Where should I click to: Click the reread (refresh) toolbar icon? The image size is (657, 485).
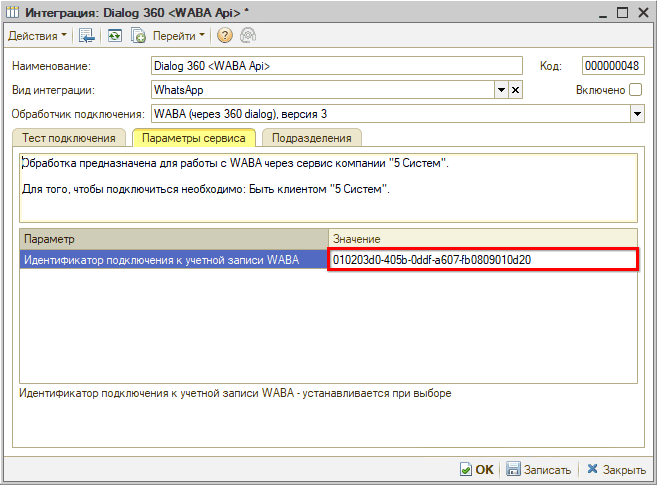click(114, 36)
